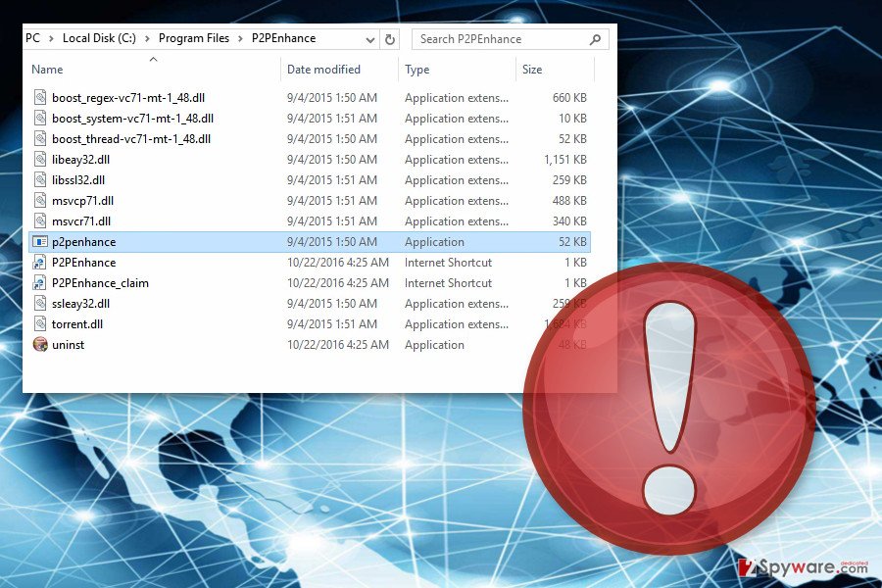Click the P2PEnhance_claim shortcut icon

coord(40,282)
